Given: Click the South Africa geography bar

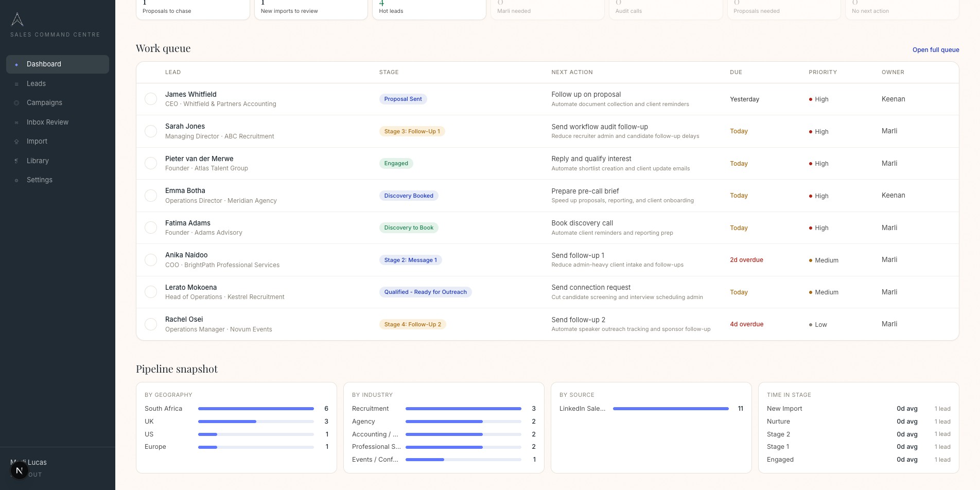Looking at the screenshot, I should (256, 409).
